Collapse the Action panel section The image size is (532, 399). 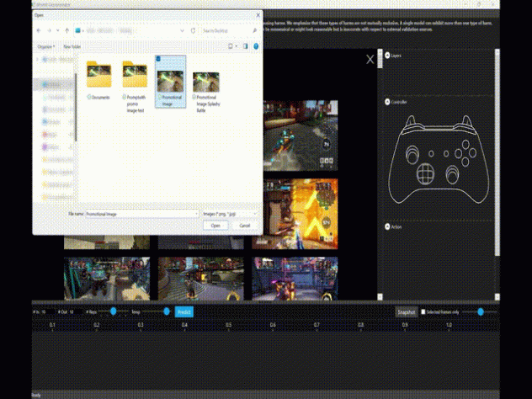(x=387, y=226)
